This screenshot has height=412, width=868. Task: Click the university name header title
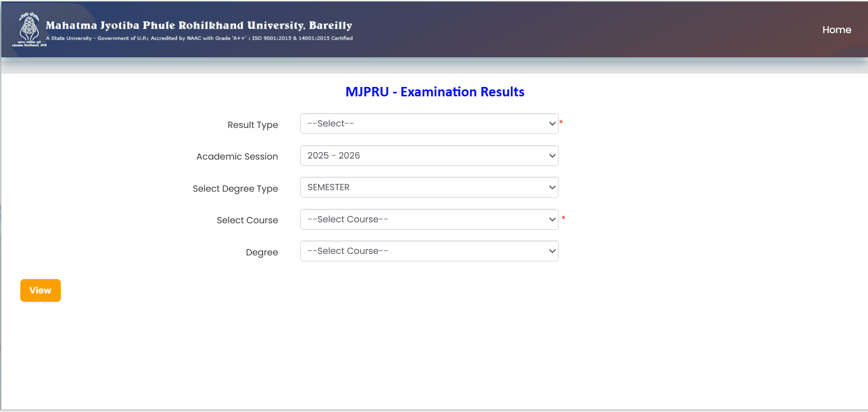(x=199, y=25)
